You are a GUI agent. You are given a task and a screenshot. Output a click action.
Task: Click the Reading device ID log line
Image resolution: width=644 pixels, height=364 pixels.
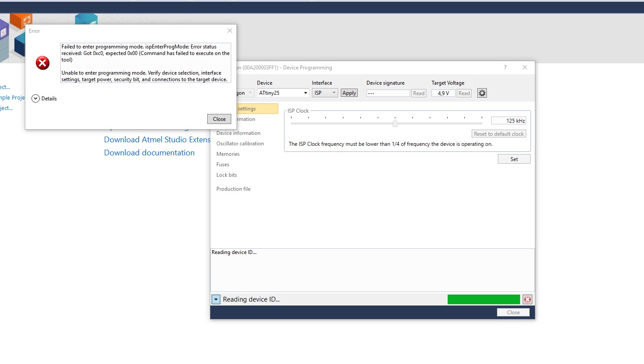pos(234,252)
